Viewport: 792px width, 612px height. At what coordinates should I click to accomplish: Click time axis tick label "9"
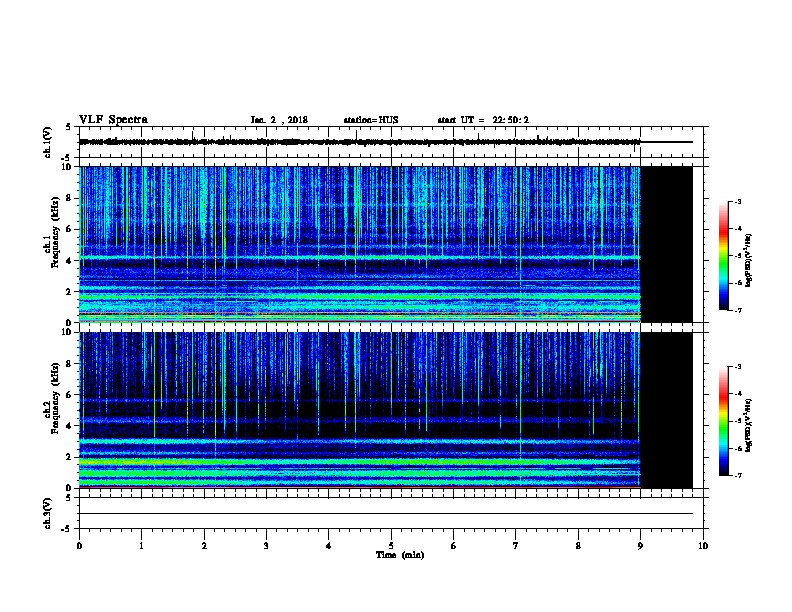point(640,546)
